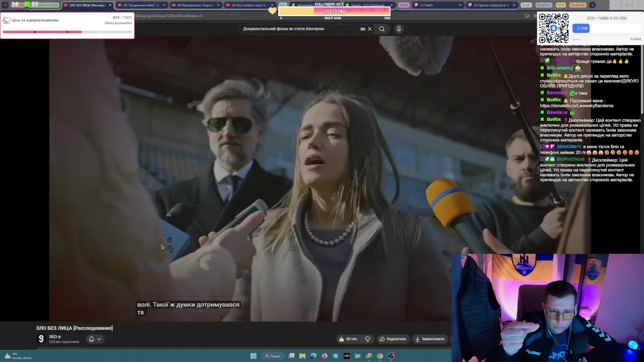
Task: Open the weather widget 'Mostly cloudy'
Action: 18,356
